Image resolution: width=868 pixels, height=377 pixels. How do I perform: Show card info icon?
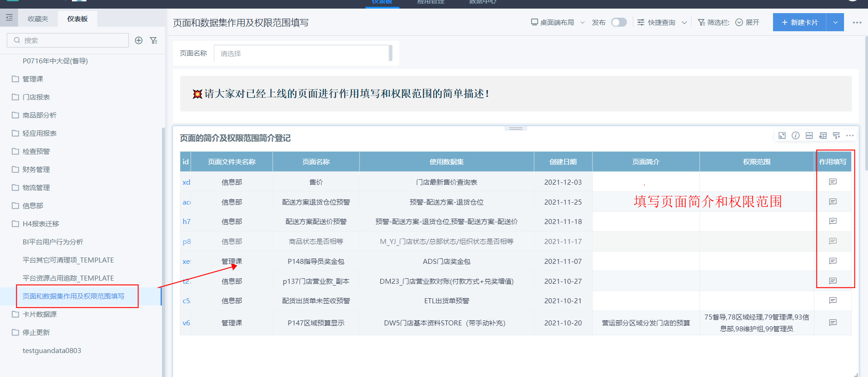[x=796, y=135]
